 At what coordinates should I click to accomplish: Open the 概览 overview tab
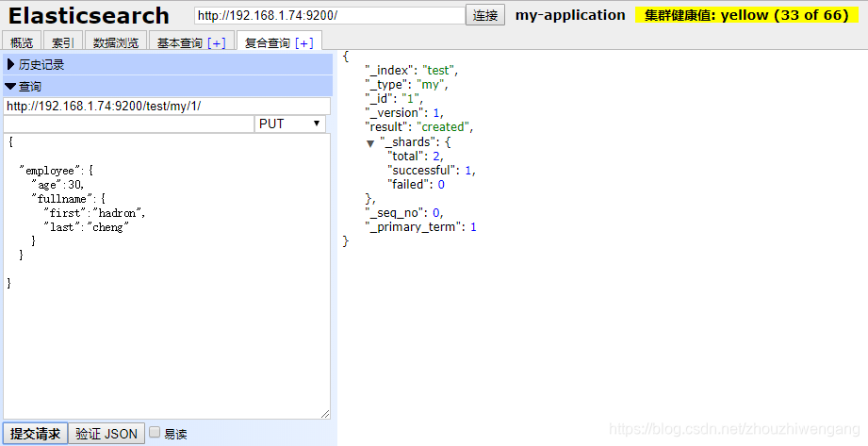22,42
